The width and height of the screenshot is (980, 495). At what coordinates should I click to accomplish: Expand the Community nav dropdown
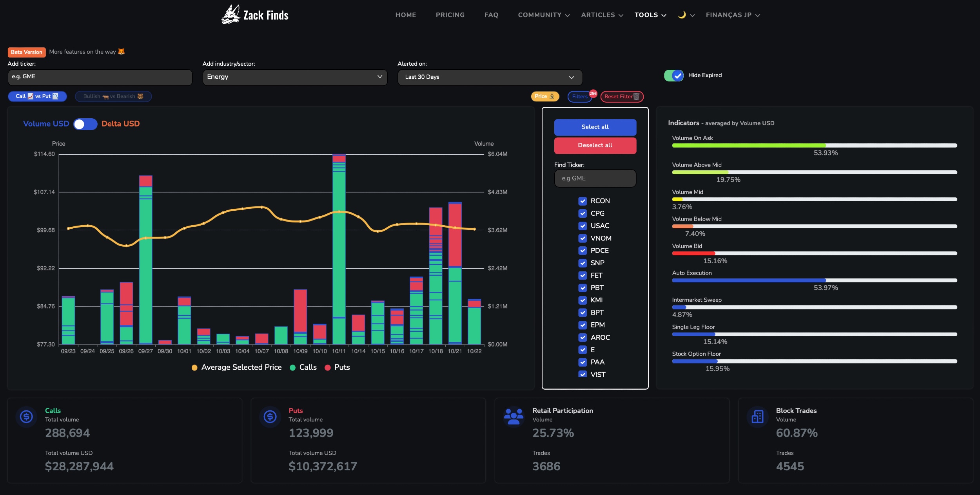coord(544,15)
